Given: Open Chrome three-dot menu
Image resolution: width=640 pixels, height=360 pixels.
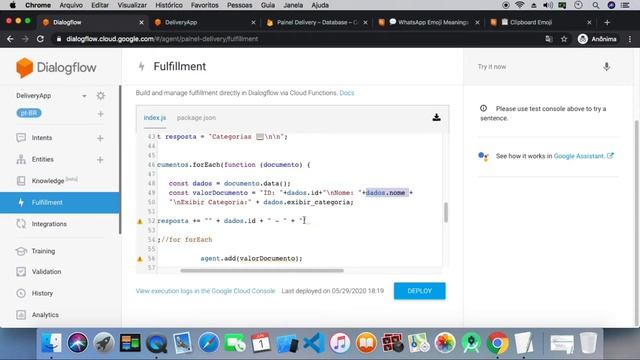Looking at the screenshot, I should [x=630, y=39].
